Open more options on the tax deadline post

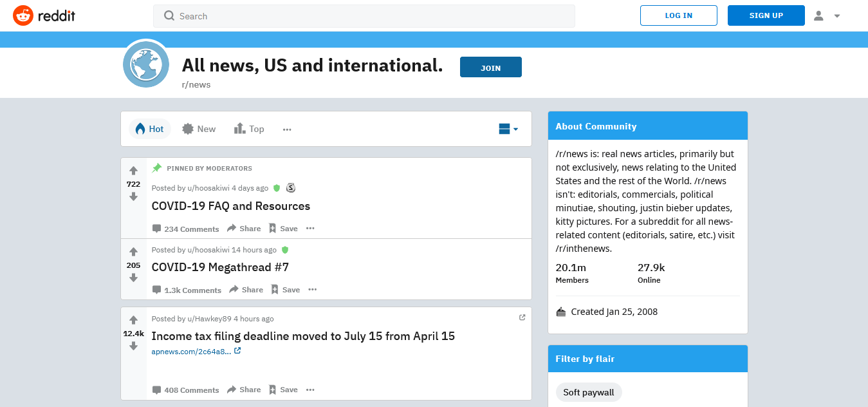coord(310,390)
